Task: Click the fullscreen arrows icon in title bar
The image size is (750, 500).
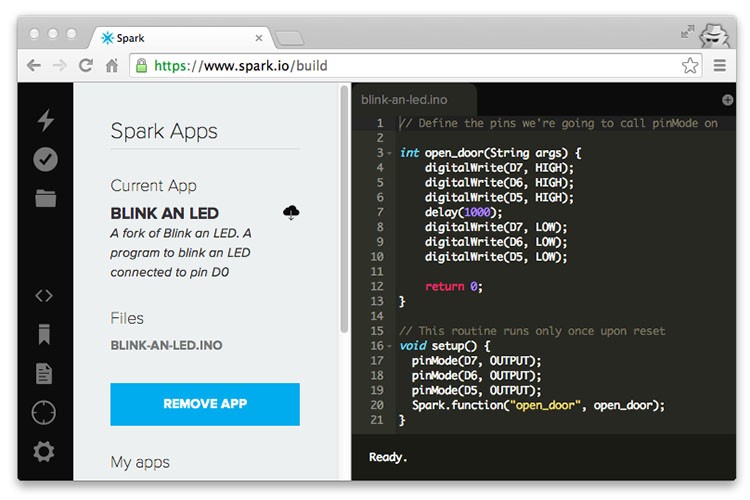Action: [687, 32]
